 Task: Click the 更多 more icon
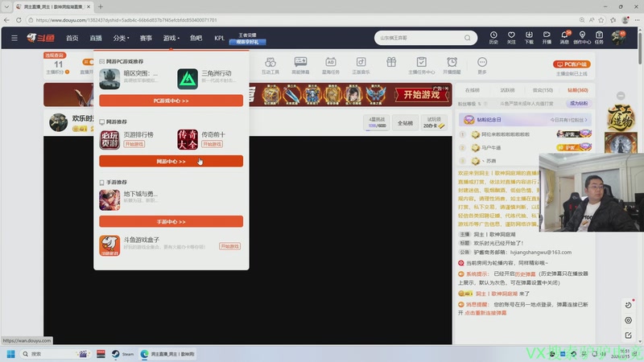coord(482,66)
